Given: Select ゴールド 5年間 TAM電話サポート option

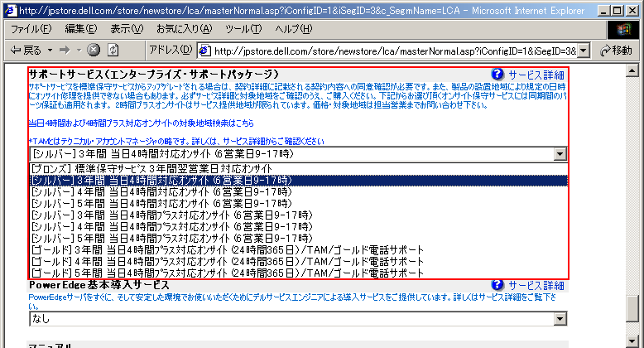Looking at the screenshot, I should [299, 273].
